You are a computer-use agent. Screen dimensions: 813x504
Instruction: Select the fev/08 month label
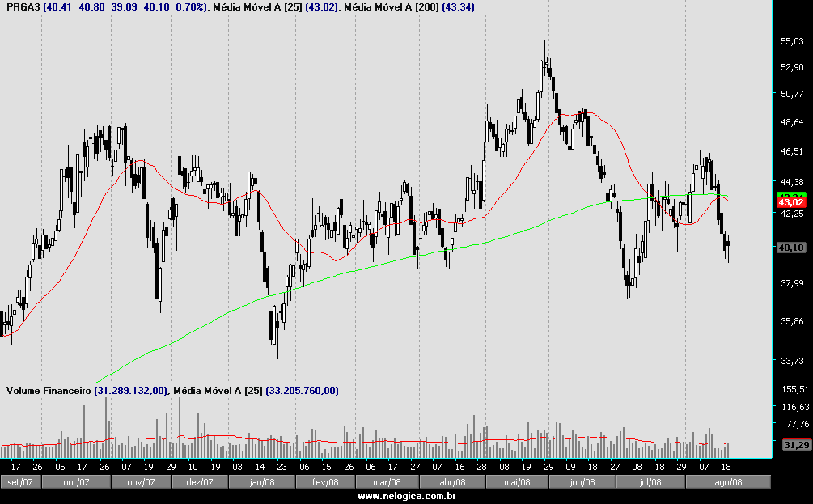coord(326,482)
